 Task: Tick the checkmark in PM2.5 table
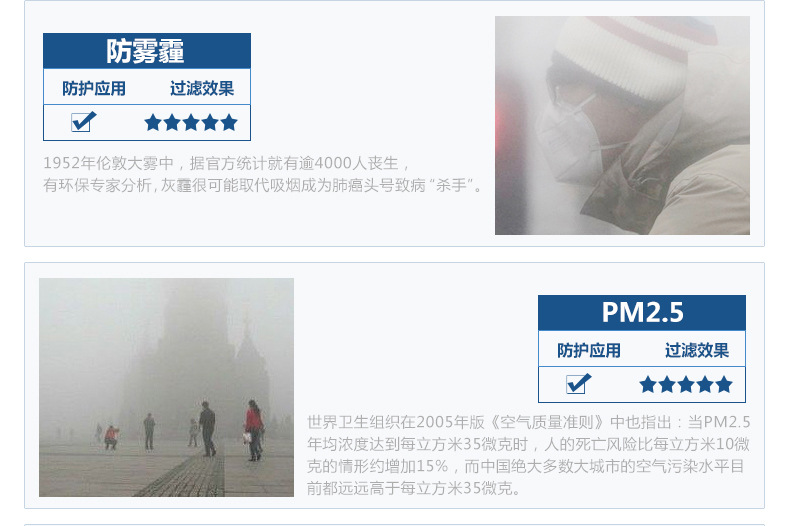578,384
